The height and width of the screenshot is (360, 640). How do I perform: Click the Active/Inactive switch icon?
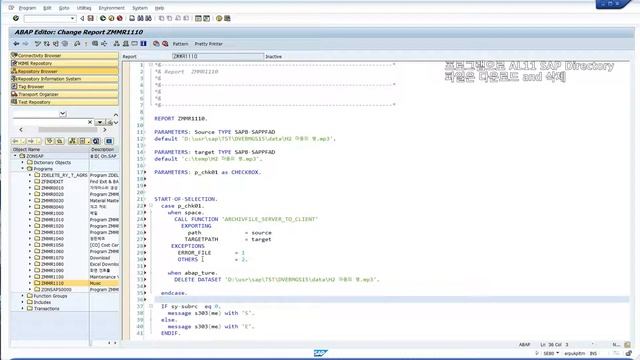coord(47,44)
